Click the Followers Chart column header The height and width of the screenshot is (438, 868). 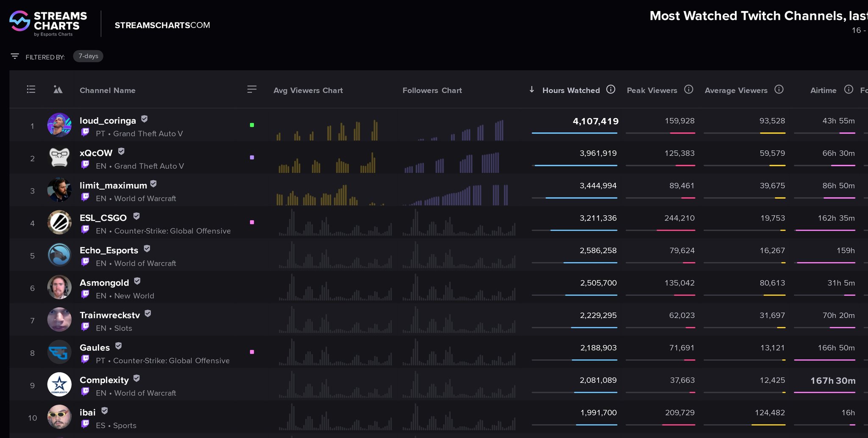(x=432, y=90)
